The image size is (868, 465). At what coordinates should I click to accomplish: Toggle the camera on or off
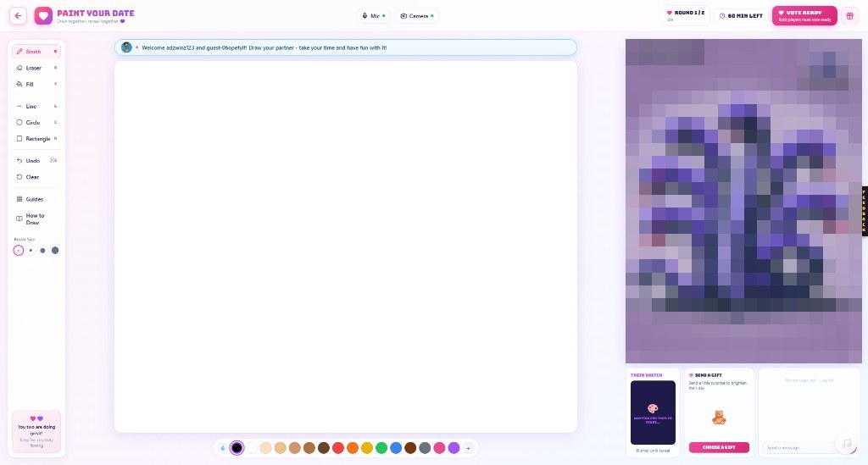click(417, 15)
